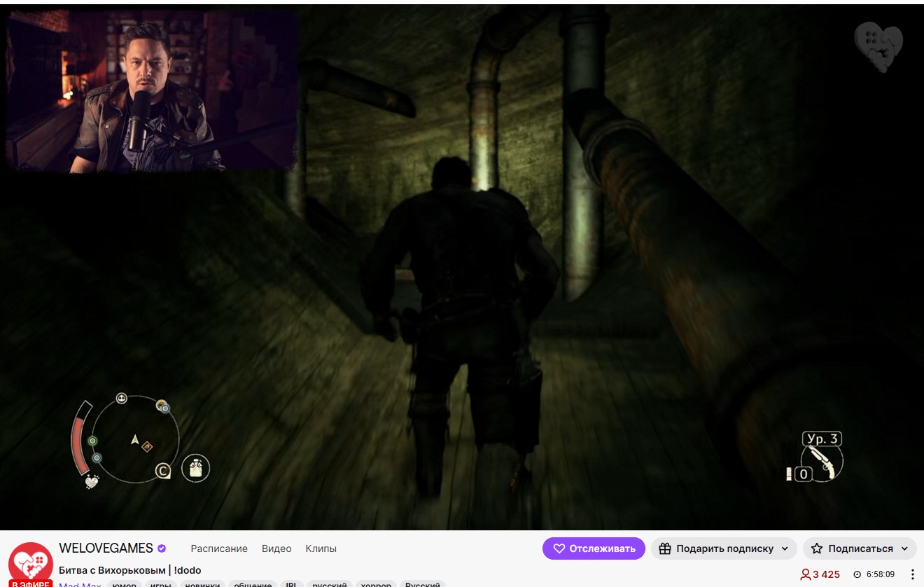Screen dimensions: 924x587
Task: Click the clock icon beside stream uptime
Action: click(x=857, y=574)
